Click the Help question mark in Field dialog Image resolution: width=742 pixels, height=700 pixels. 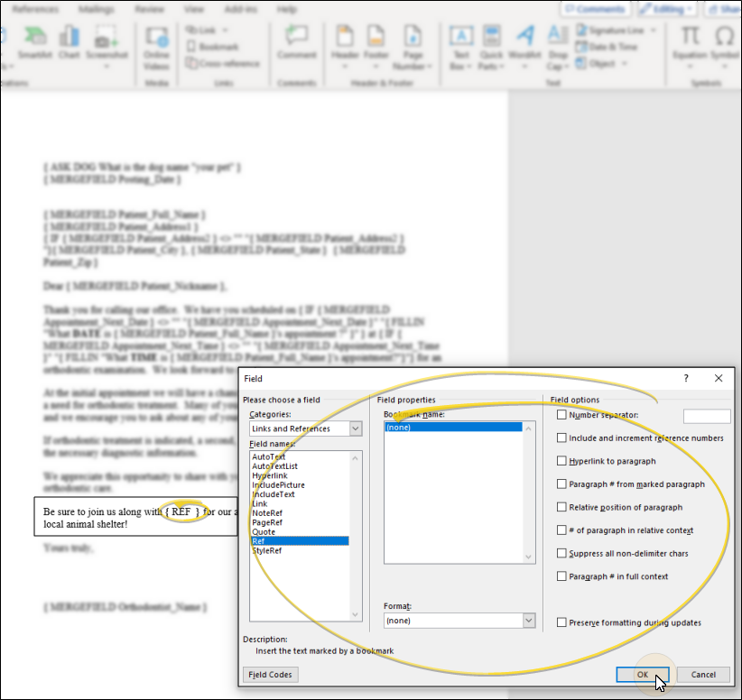[x=686, y=379]
